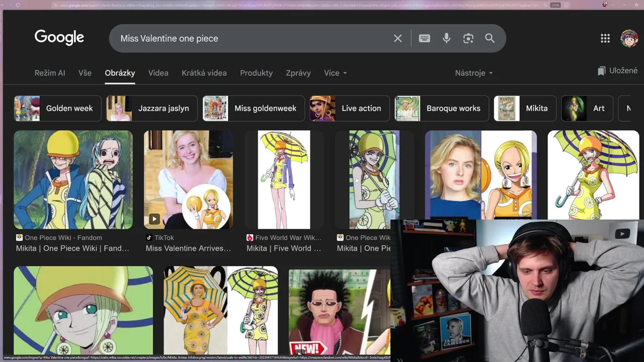The image size is (644, 362).
Task: Open Google Lens image search icon
Action: 468,38
